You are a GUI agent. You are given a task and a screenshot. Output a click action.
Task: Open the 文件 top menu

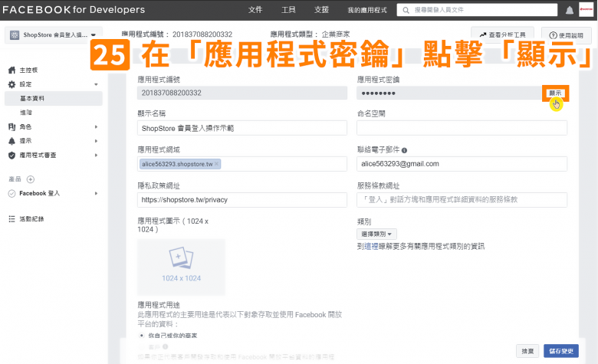(255, 10)
